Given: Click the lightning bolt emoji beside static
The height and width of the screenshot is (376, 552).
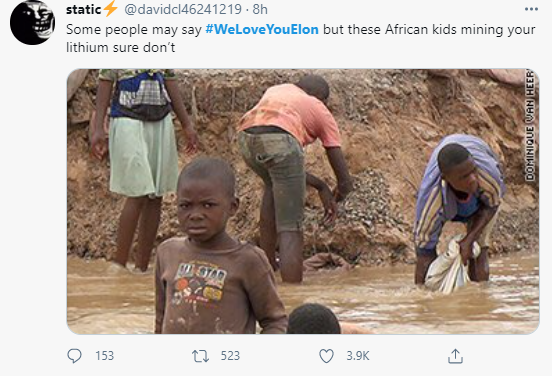Looking at the screenshot, I should 111,8.
